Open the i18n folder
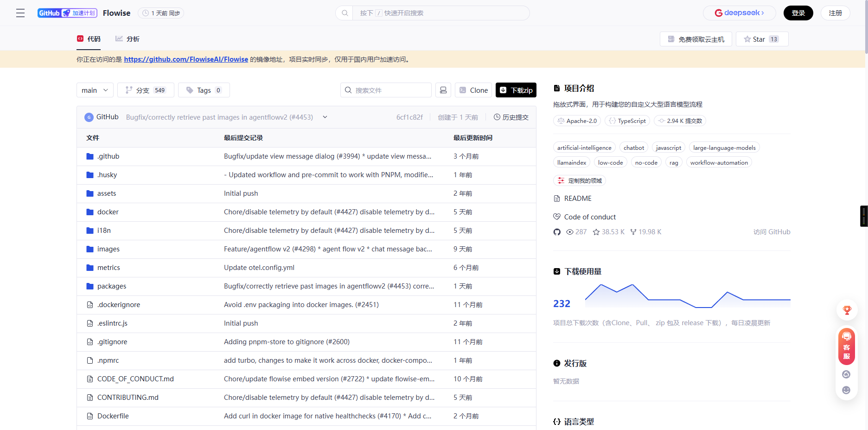Viewport: 868px width, 430px height. point(104,231)
